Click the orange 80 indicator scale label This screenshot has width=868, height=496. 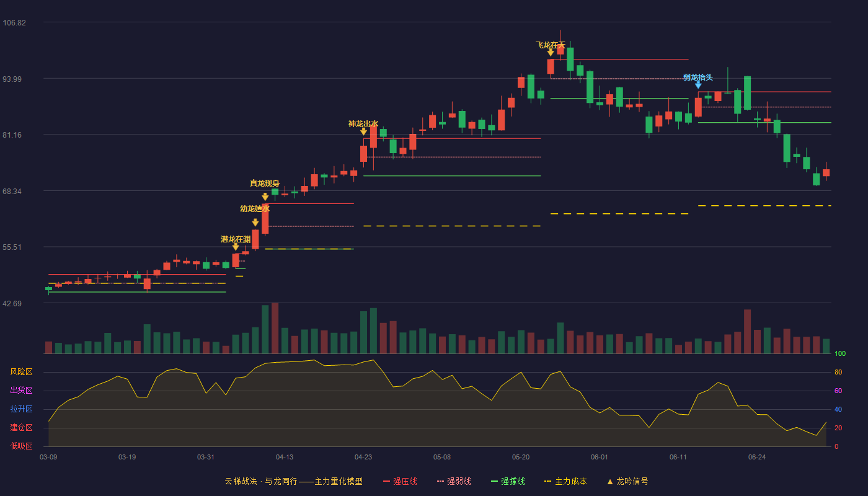838,372
